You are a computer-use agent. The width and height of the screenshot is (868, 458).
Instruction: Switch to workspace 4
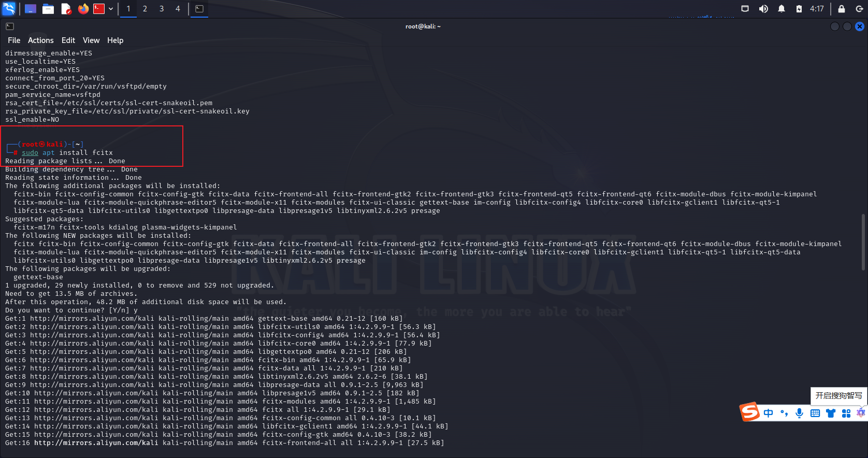178,9
